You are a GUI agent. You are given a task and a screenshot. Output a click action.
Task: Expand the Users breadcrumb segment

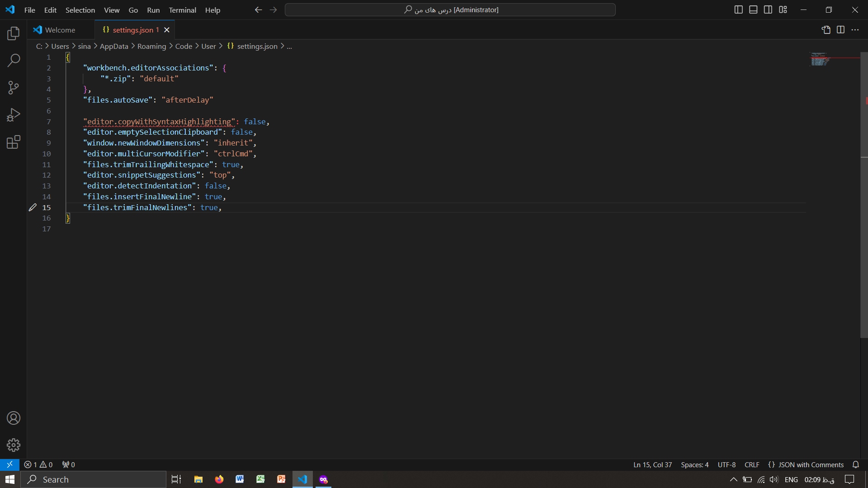point(60,46)
